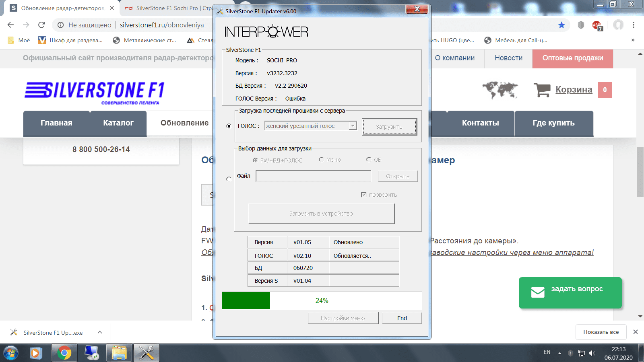Open the Главная menu item
This screenshot has width=644, height=362.
pos(56,123)
